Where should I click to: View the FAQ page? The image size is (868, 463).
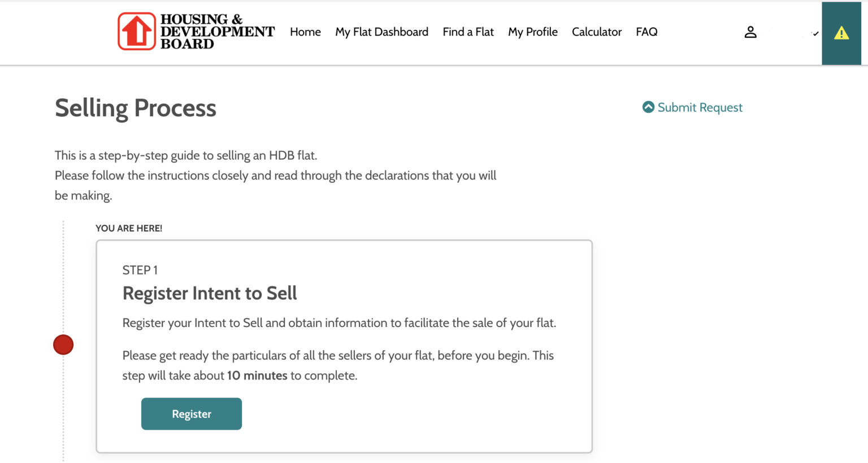coord(646,32)
